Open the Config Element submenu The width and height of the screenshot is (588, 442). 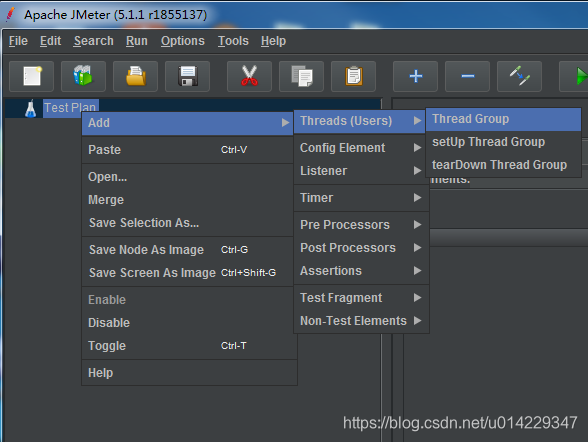[x=361, y=148]
